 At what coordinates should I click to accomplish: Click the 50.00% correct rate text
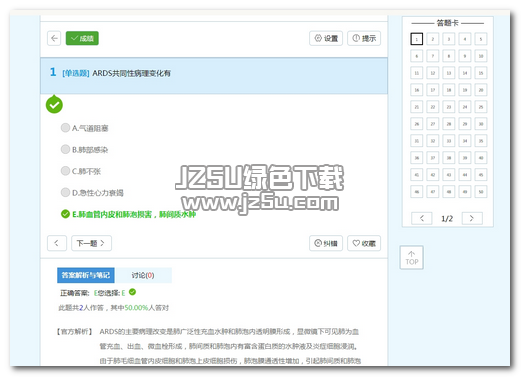(x=136, y=308)
